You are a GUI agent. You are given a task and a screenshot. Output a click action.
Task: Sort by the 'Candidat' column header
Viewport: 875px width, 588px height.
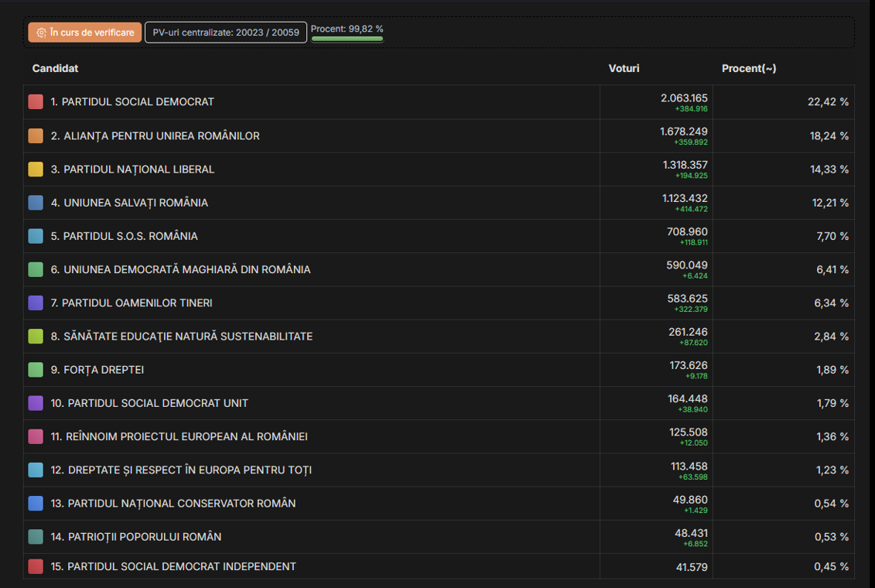[55, 68]
